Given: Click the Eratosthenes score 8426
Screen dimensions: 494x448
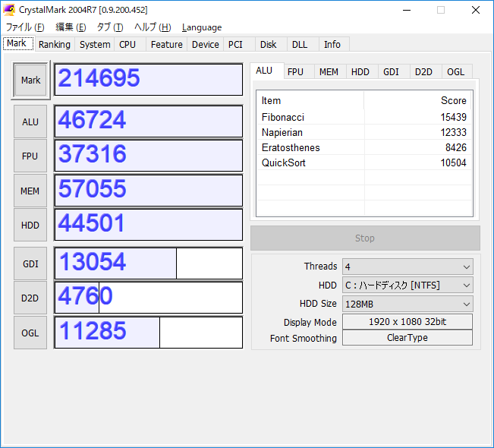Looking at the screenshot, I should click(456, 147).
